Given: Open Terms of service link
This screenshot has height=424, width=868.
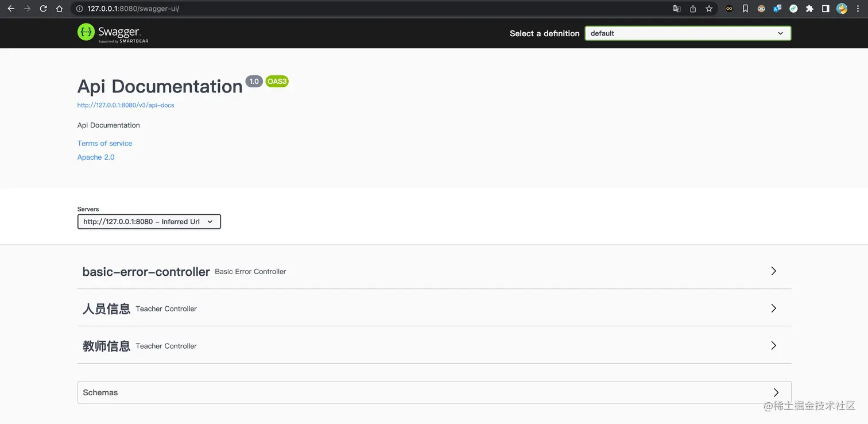Looking at the screenshot, I should coord(104,143).
